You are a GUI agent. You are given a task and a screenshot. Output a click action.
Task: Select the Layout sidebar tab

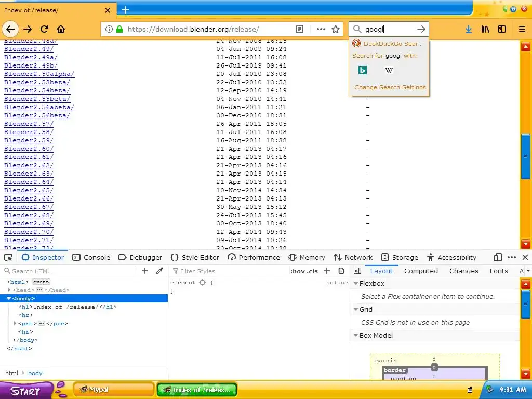click(x=381, y=271)
